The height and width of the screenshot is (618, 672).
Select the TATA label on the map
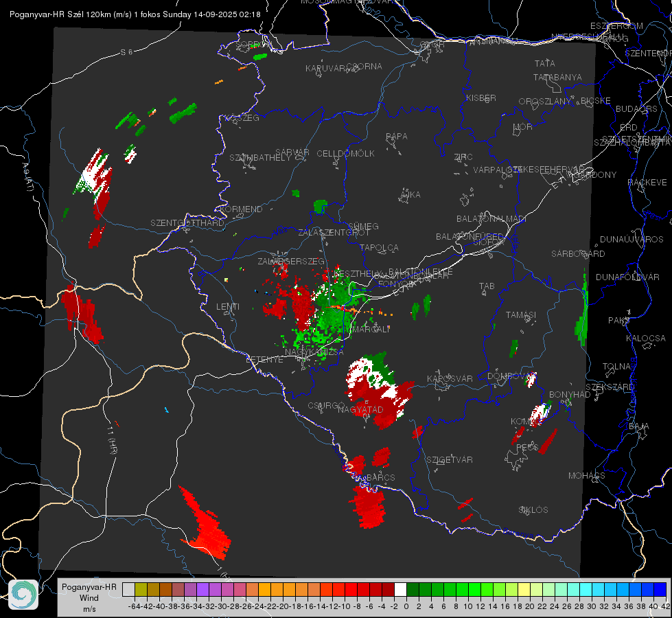(x=545, y=63)
